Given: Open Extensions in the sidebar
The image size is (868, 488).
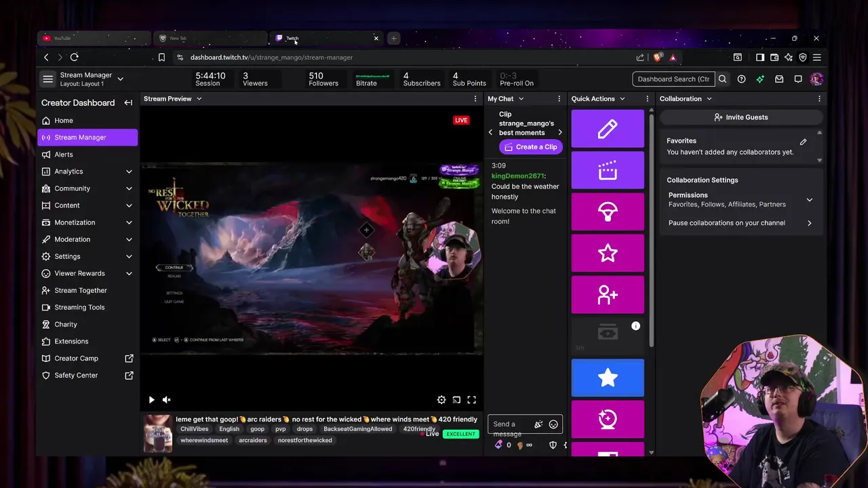Looking at the screenshot, I should point(88,341).
